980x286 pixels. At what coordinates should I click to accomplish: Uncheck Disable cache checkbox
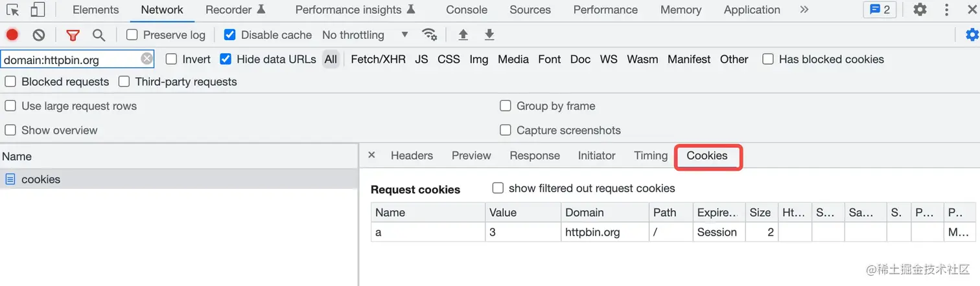(x=229, y=35)
